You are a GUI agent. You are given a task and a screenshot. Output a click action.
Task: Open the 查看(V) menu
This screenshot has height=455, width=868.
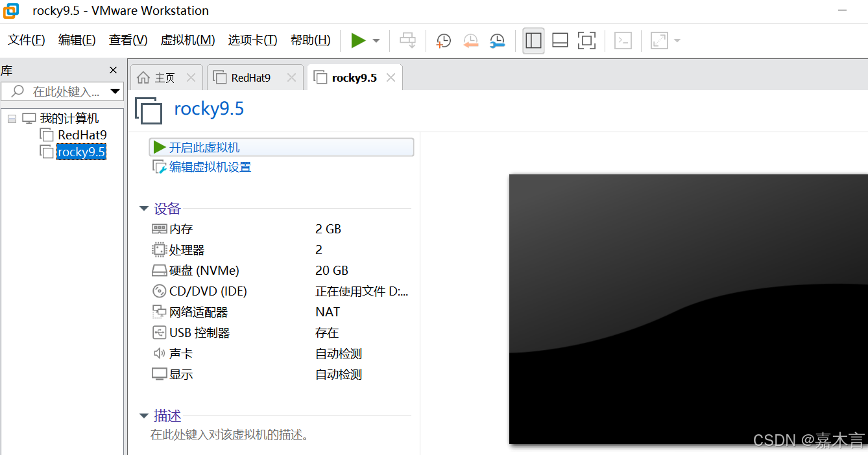pyautogui.click(x=128, y=40)
